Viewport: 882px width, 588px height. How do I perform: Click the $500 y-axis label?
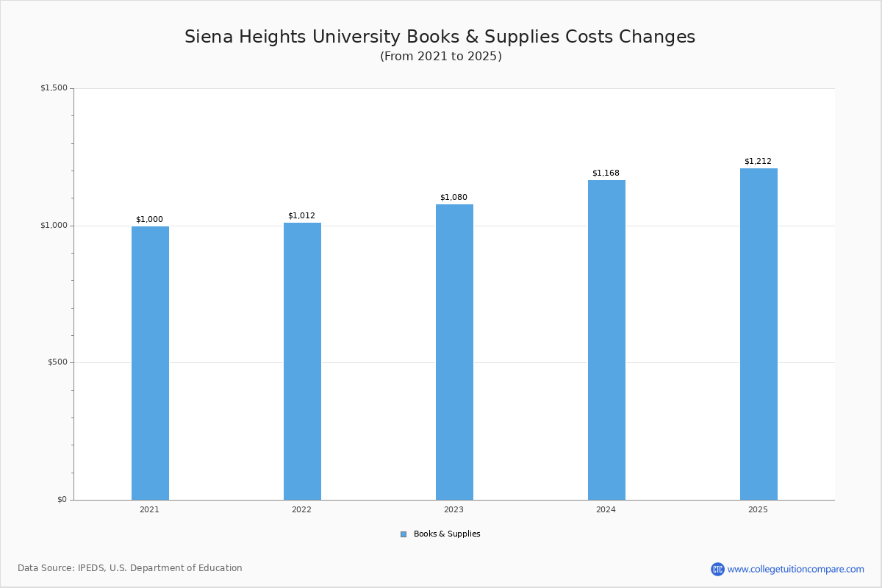tap(57, 362)
